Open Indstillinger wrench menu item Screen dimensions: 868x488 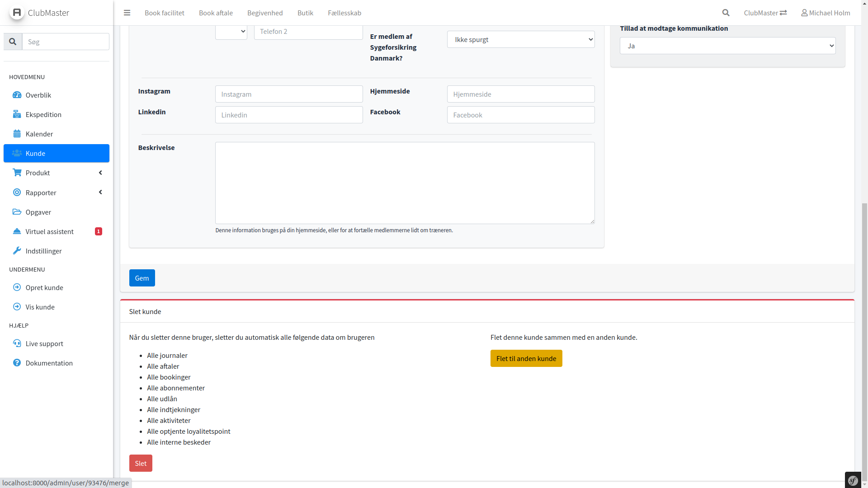click(x=43, y=251)
